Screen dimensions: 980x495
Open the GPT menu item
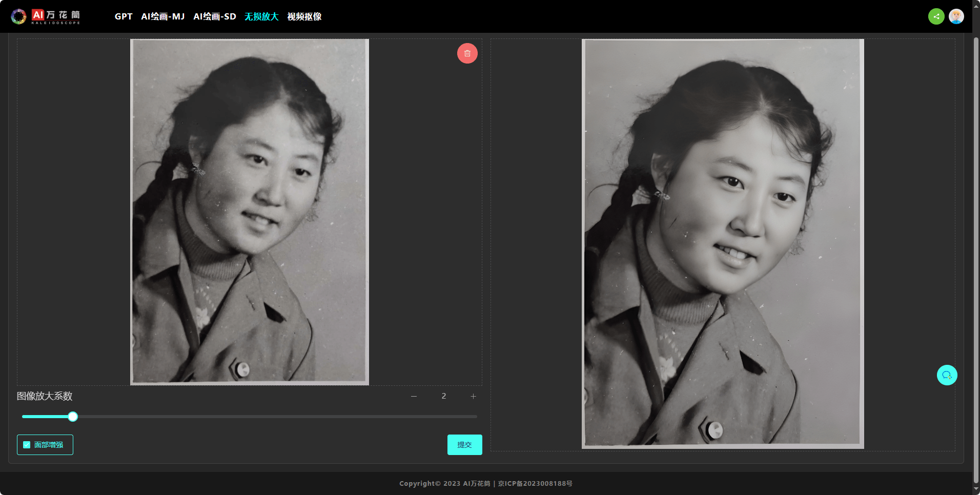point(124,16)
